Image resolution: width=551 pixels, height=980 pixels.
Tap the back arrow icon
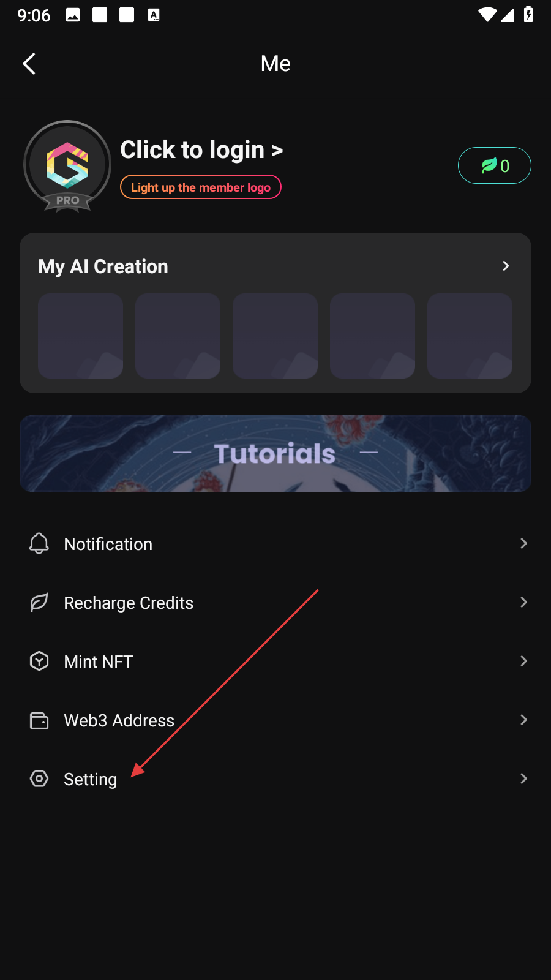click(29, 64)
